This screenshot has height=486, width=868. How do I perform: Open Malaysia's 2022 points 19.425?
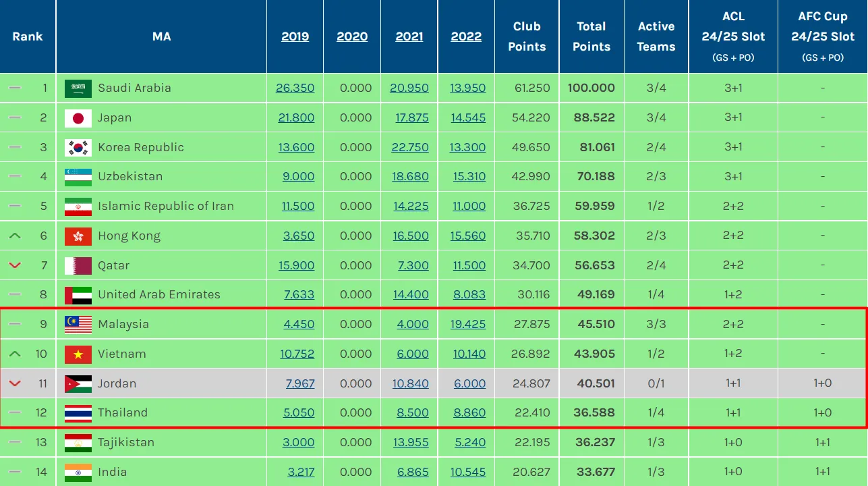tap(467, 324)
